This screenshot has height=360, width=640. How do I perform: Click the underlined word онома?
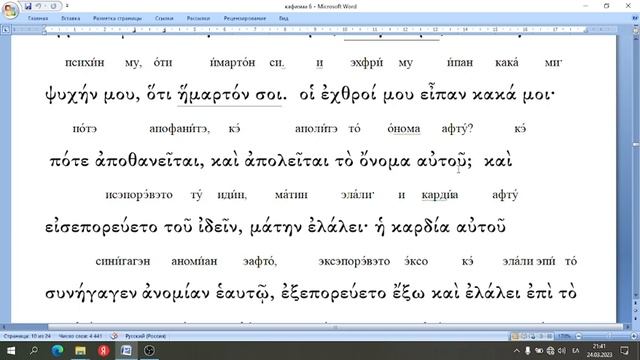(x=403, y=129)
